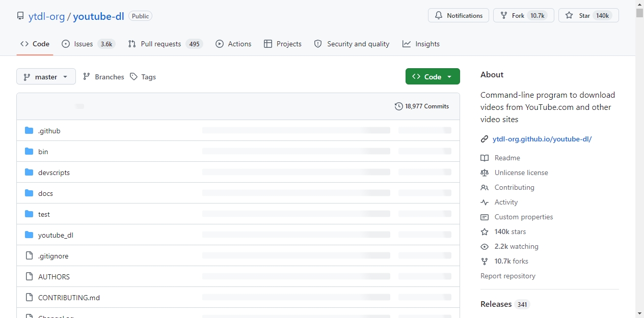
Task: View the Unlicense license
Action: pyautogui.click(x=521, y=172)
